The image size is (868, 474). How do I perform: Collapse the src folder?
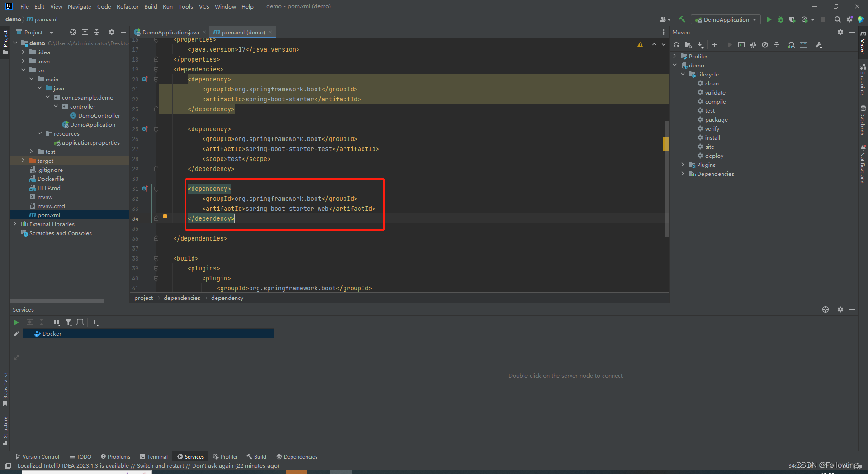(23, 70)
